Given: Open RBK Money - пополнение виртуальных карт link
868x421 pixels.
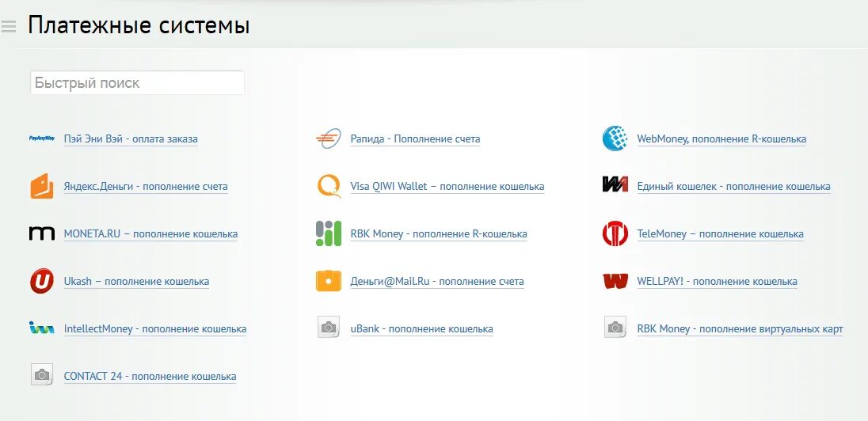Looking at the screenshot, I should point(740,329).
